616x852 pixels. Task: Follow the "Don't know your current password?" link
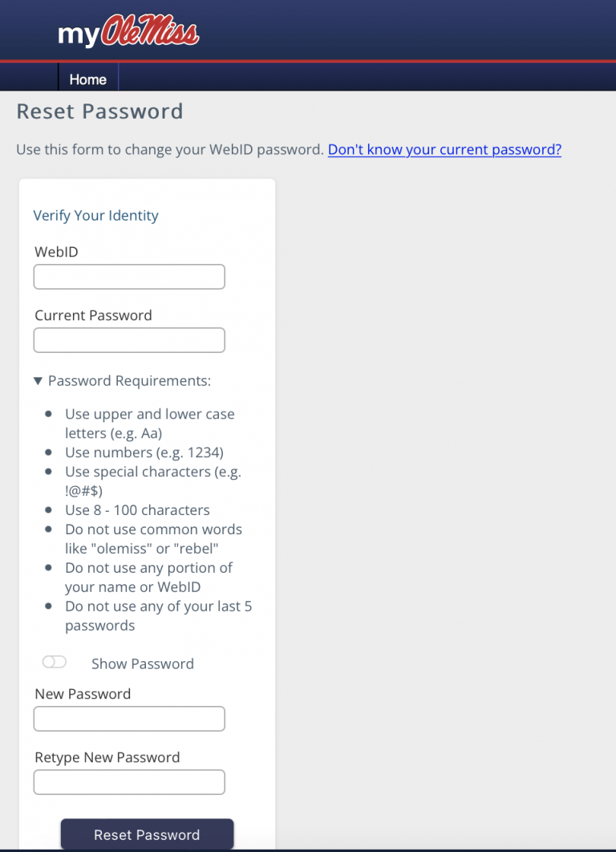click(x=444, y=149)
